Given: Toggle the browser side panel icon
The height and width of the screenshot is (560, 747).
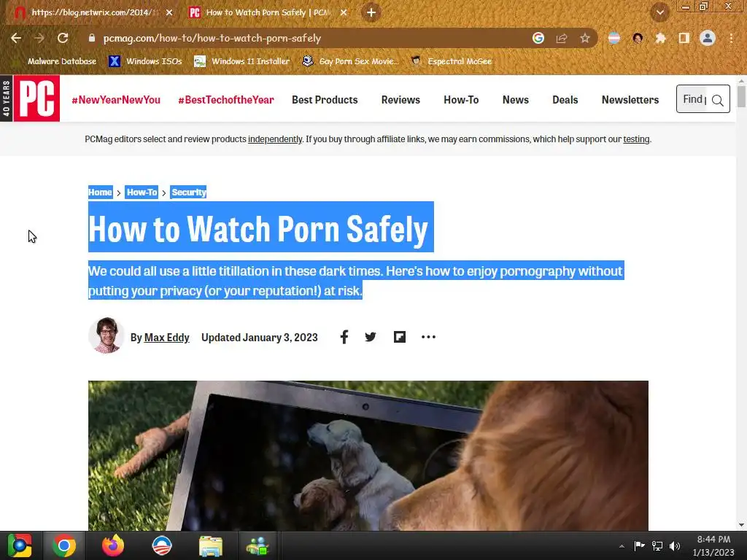Looking at the screenshot, I should (x=684, y=38).
